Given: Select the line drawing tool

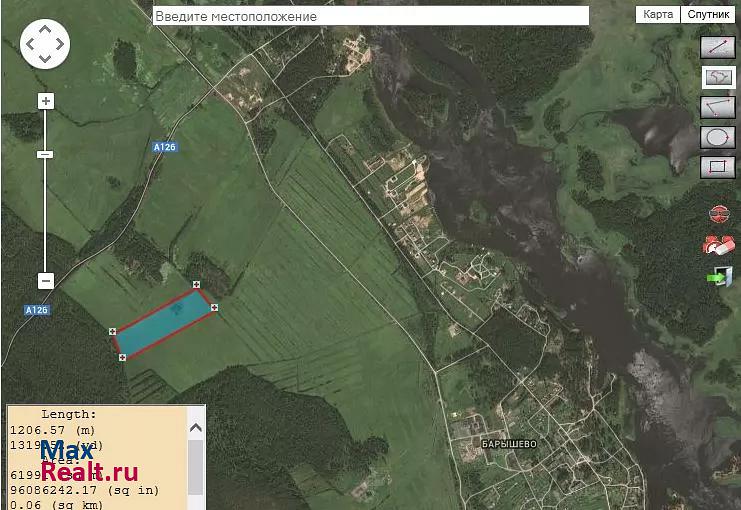Looking at the screenshot, I should pos(716,46).
